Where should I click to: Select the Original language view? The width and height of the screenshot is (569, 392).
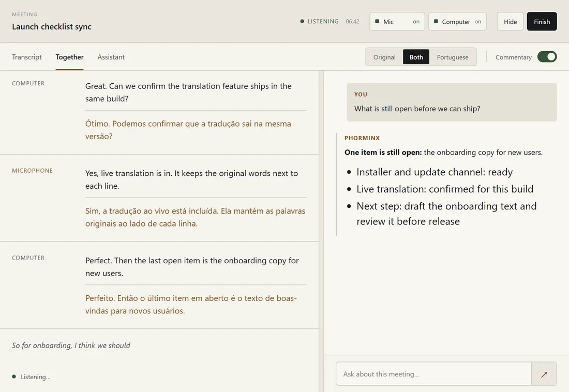[x=384, y=57]
